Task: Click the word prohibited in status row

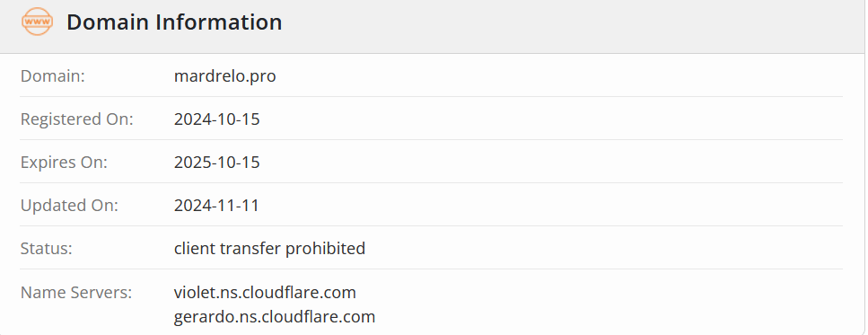Action: [325, 249]
